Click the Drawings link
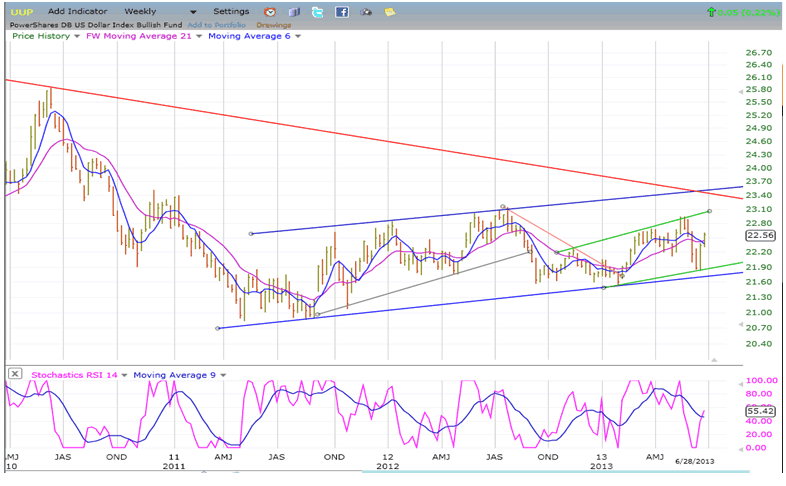The image size is (786, 486). [273, 24]
